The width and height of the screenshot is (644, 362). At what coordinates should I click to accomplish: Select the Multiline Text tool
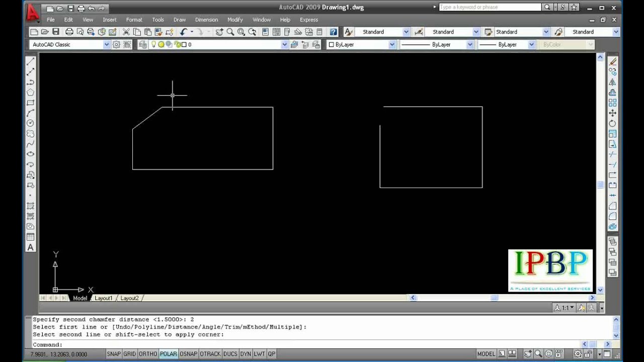point(31,247)
